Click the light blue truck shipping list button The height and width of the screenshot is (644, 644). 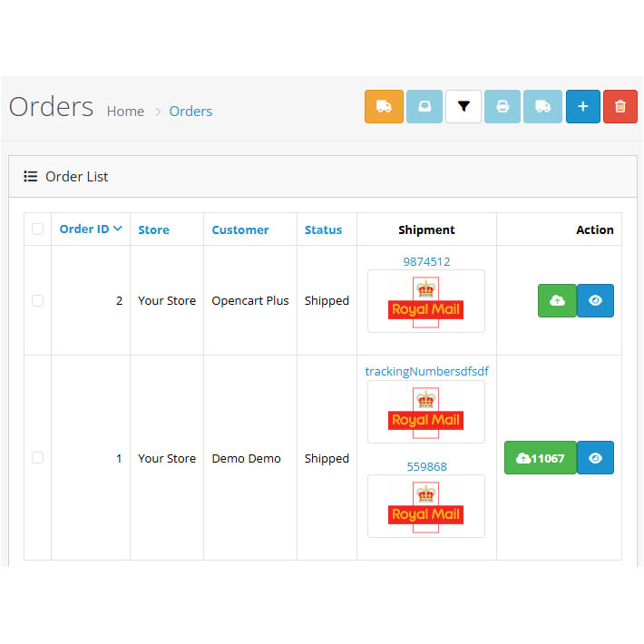[x=542, y=106]
